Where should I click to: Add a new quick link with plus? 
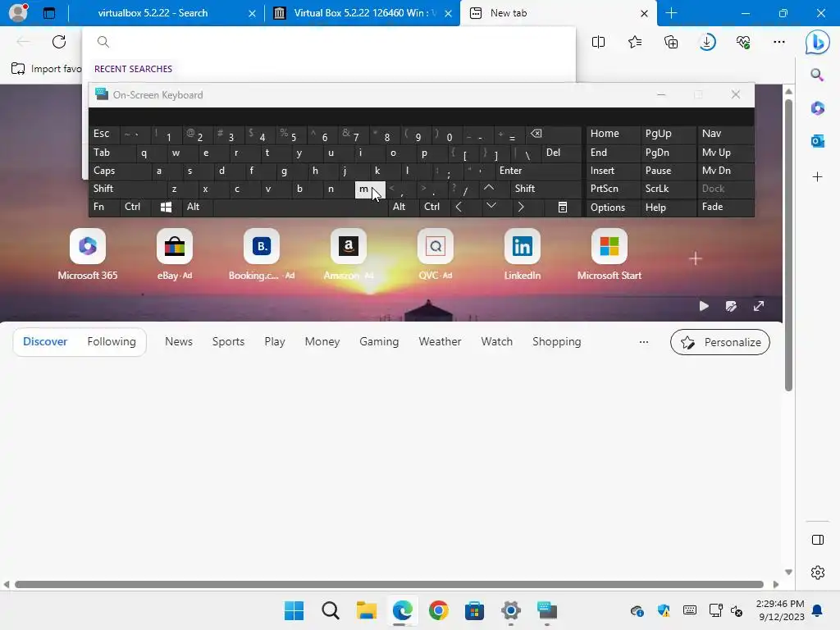click(x=696, y=258)
